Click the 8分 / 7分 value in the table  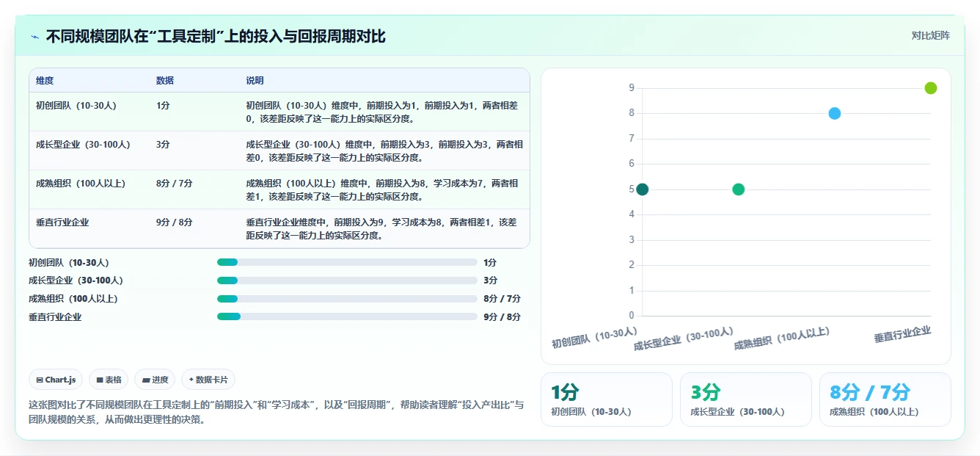click(x=175, y=184)
